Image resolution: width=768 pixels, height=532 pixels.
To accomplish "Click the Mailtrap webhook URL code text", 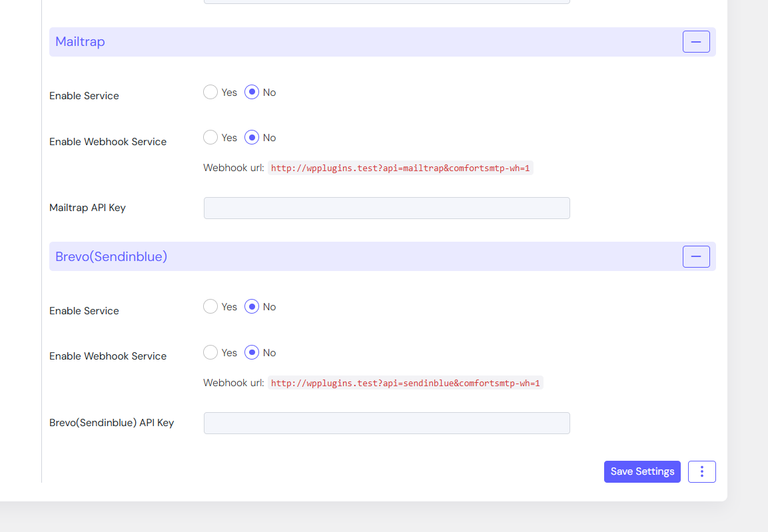I will [x=400, y=168].
